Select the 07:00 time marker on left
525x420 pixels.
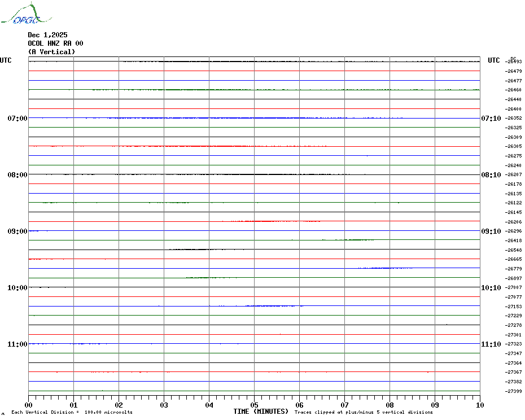coord(17,119)
